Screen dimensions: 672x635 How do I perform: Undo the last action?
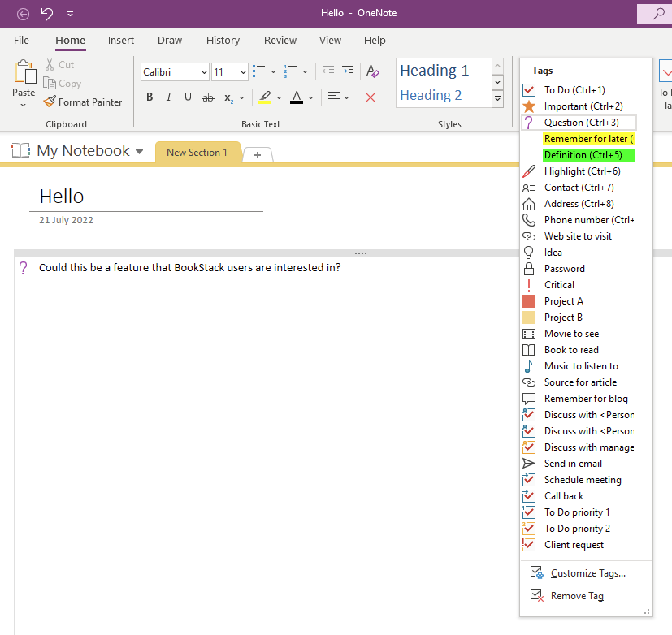coord(46,14)
